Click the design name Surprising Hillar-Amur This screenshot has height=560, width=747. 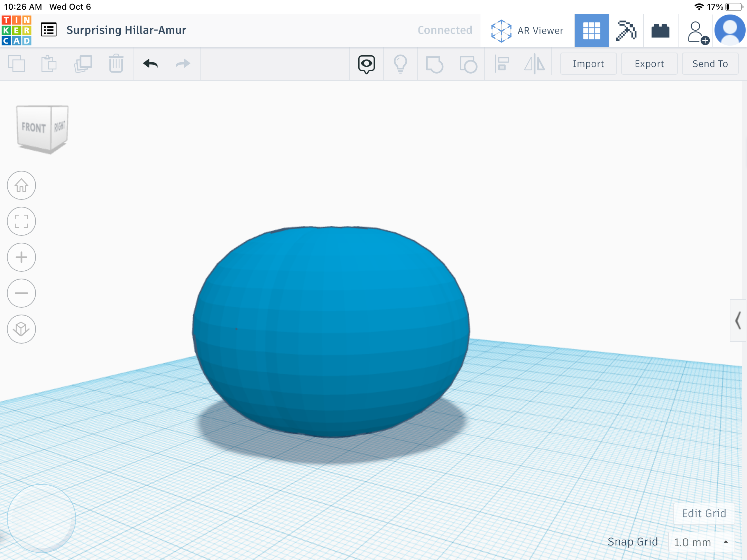tap(126, 30)
